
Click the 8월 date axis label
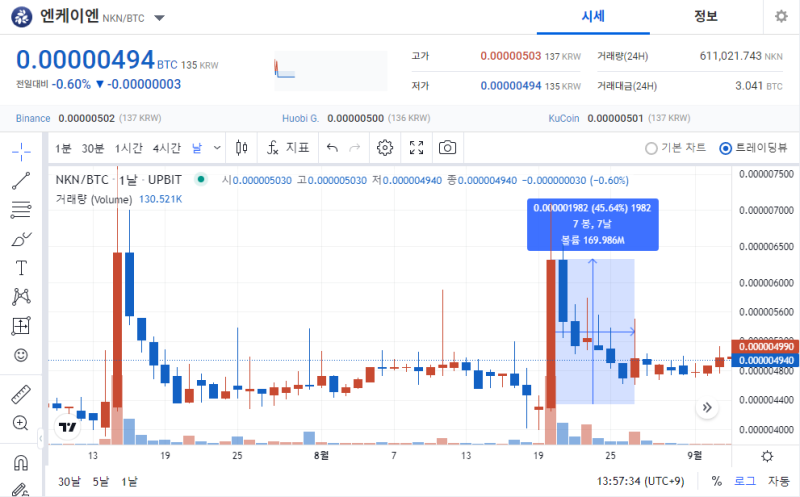(321, 455)
